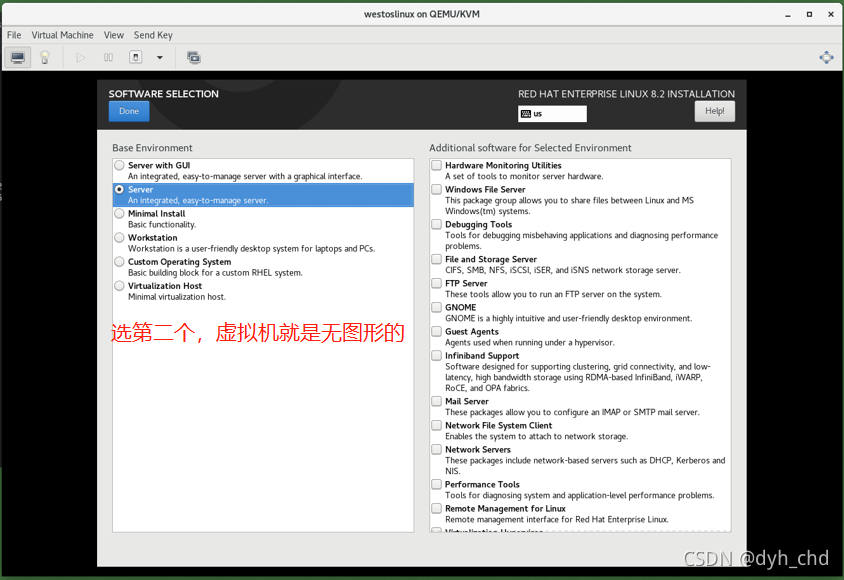
Task: Select Virtualization Host radio button
Action: tap(119, 286)
